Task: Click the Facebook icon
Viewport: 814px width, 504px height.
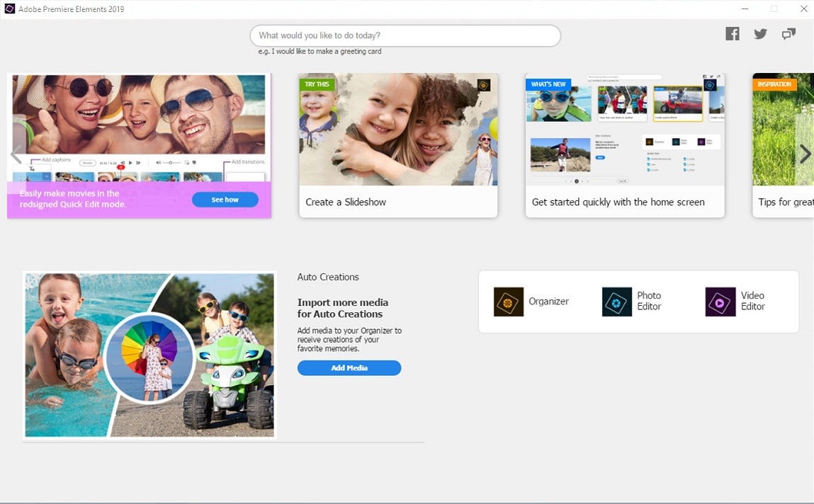Action: (x=732, y=33)
